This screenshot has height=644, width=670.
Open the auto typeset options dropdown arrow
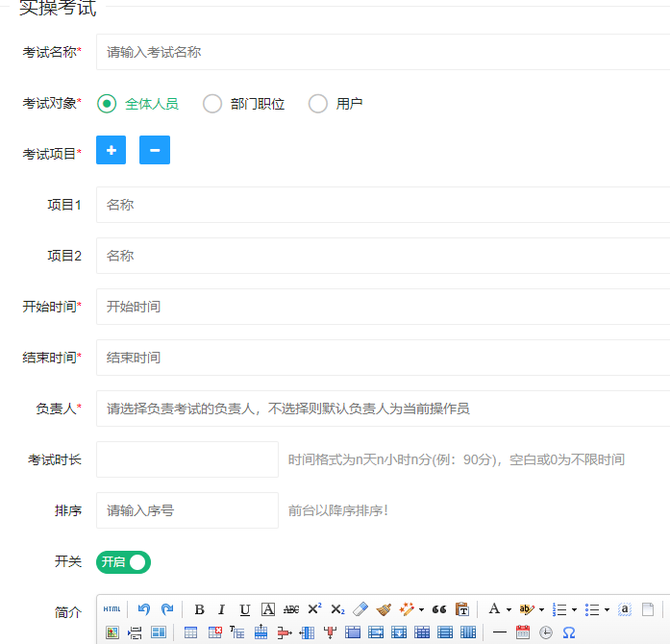click(421, 609)
